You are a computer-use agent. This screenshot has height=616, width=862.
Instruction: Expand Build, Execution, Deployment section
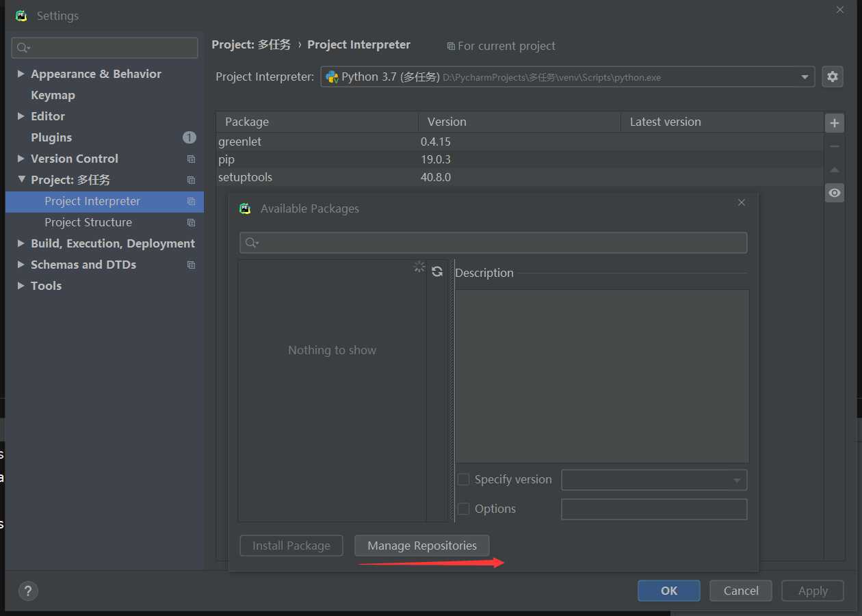click(21, 243)
